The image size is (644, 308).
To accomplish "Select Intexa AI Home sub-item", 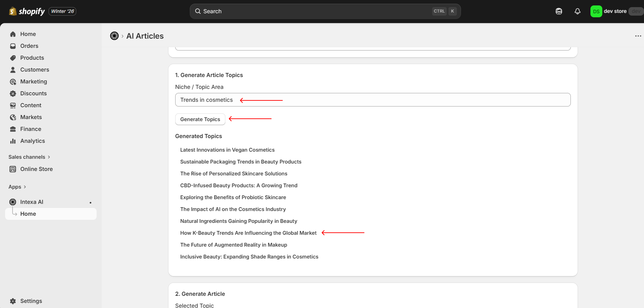I will point(28,214).
